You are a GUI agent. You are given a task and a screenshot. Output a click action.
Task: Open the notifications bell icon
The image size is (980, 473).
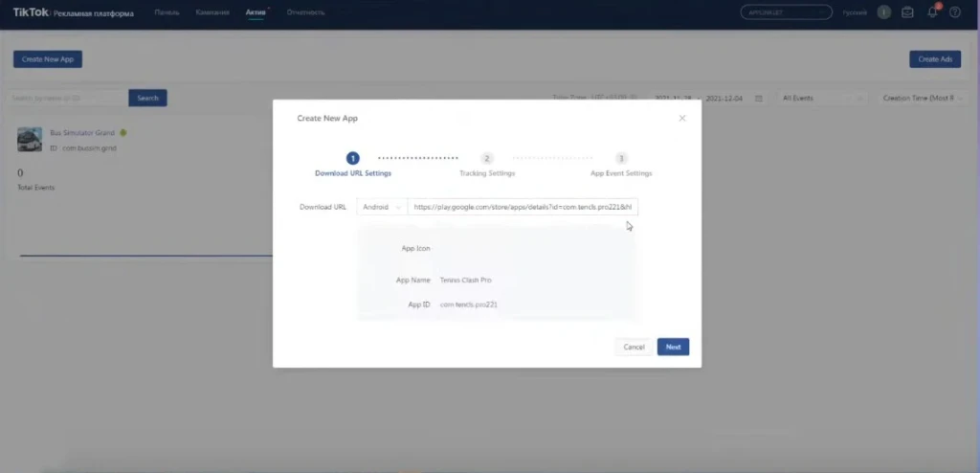point(932,12)
